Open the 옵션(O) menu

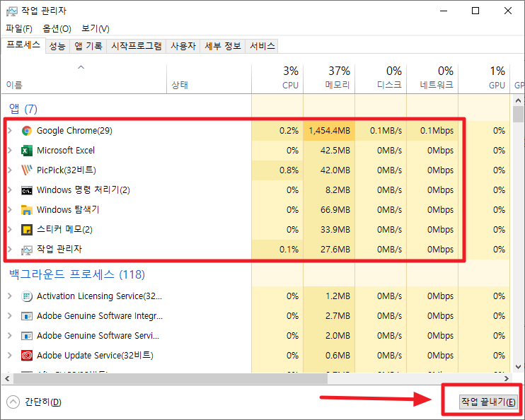(x=57, y=29)
